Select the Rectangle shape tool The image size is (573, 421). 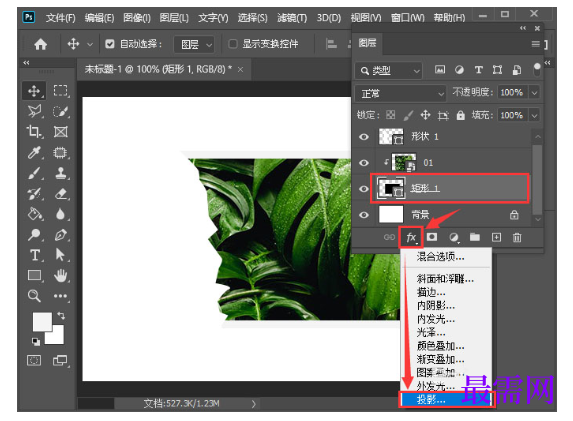pos(34,275)
